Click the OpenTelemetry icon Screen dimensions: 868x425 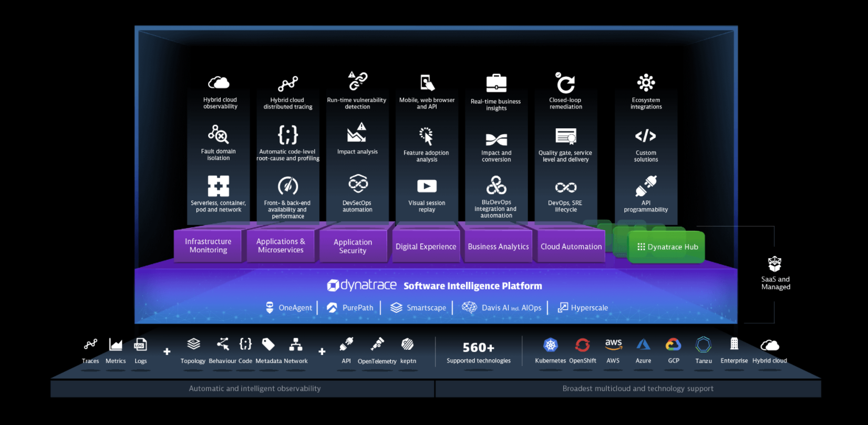click(377, 344)
